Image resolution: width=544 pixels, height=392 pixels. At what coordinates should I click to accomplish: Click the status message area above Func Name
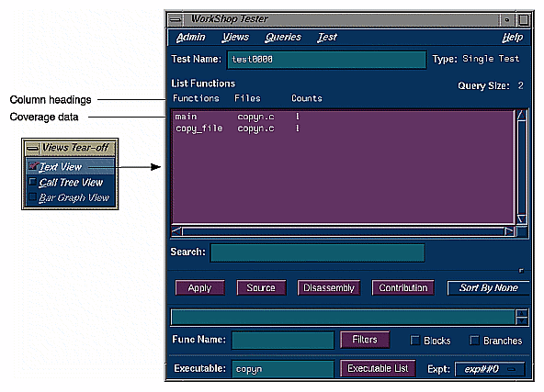point(343,317)
